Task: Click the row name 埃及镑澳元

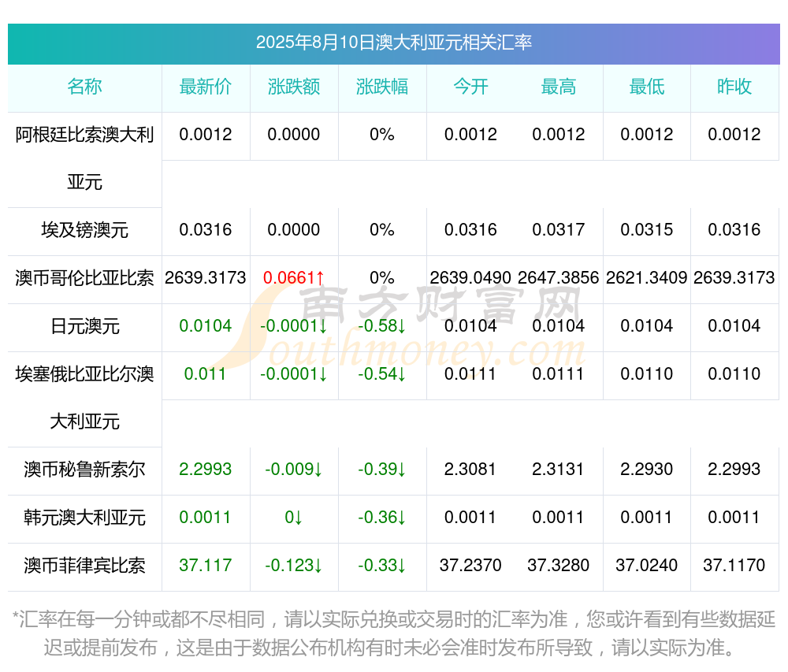Action: tap(84, 230)
